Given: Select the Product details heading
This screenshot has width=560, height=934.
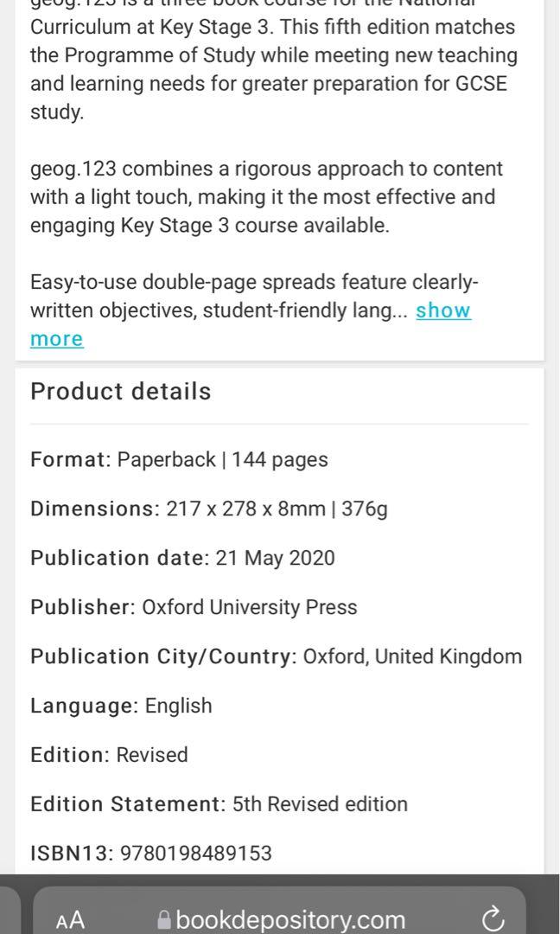Looking at the screenshot, I should 120,391.
